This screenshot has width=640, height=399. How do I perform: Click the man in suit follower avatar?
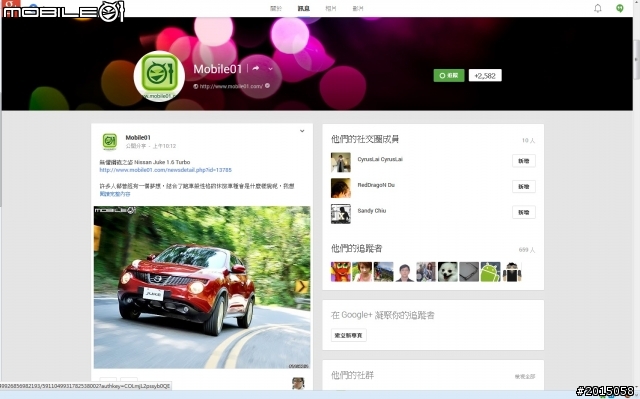click(405, 272)
